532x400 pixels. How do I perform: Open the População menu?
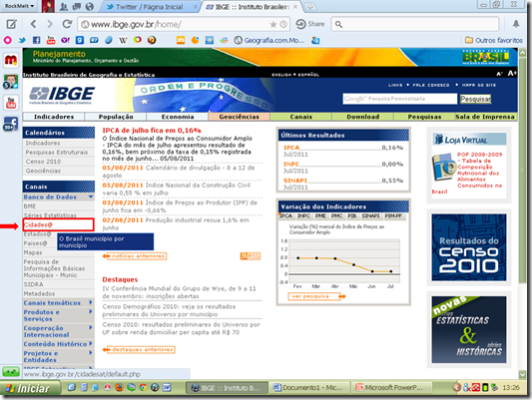click(116, 117)
